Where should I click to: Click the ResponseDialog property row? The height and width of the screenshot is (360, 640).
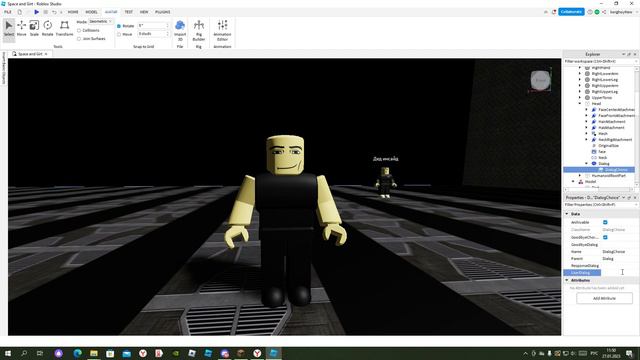pyautogui.click(x=601, y=266)
